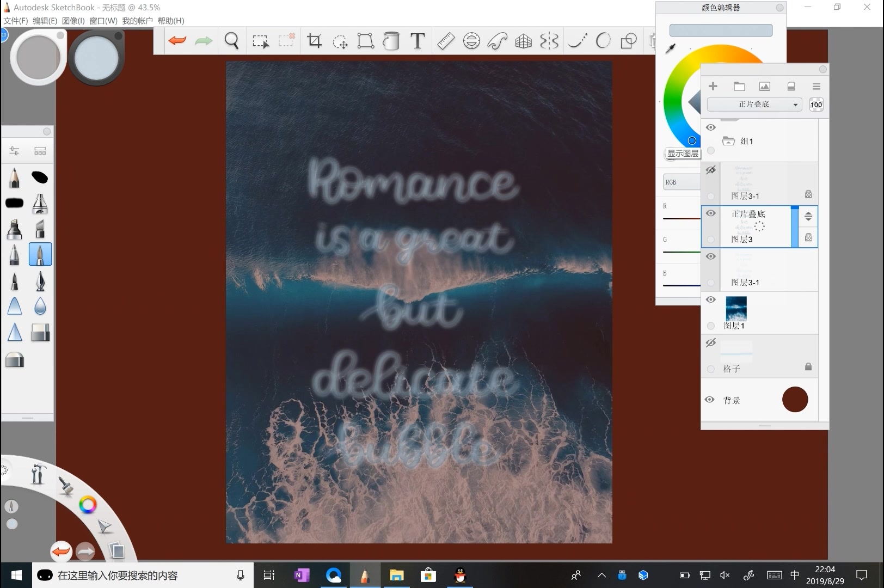Click the green Redo arrow in the top toolbar
Viewport: 884px width, 588px height.
pos(204,41)
